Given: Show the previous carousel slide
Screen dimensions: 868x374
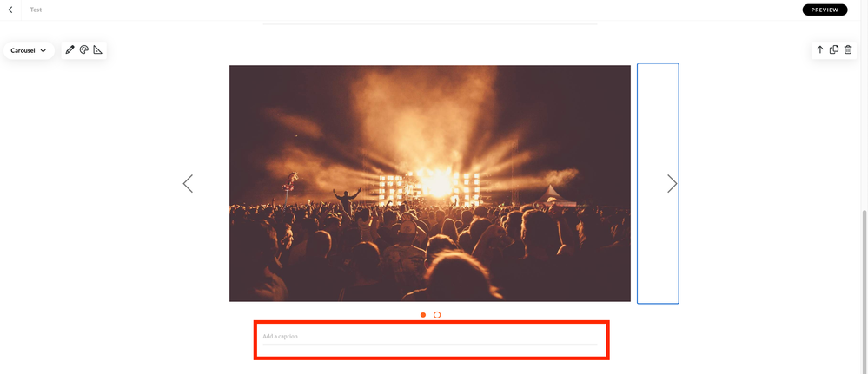Looking at the screenshot, I should tap(188, 184).
